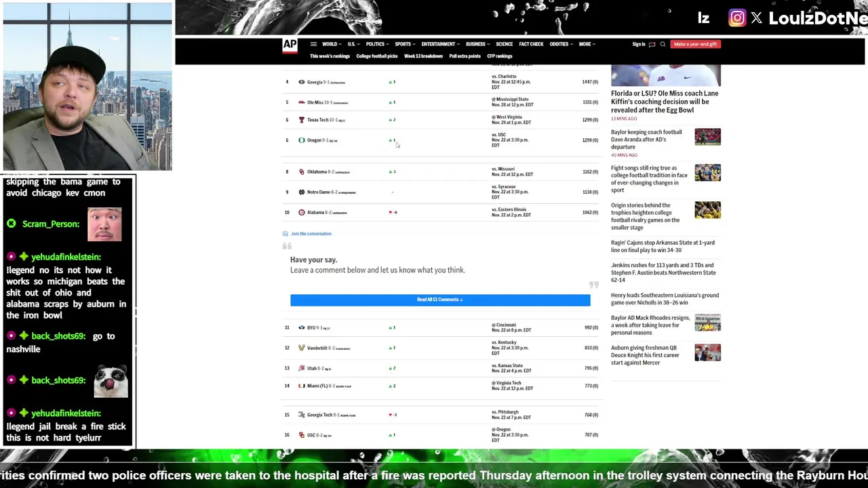Screen dimensions: 868x488
Task: Click Join the conversation link
Action: tap(311, 234)
